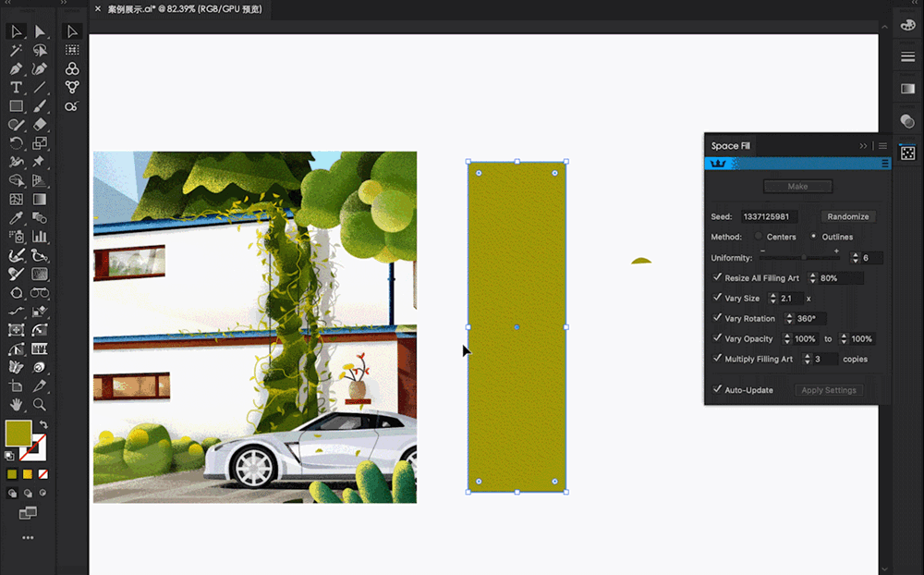The width and height of the screenshot is (924, 575).
Task: Select the Zoom tool
Action: click(x=40, y=405)
